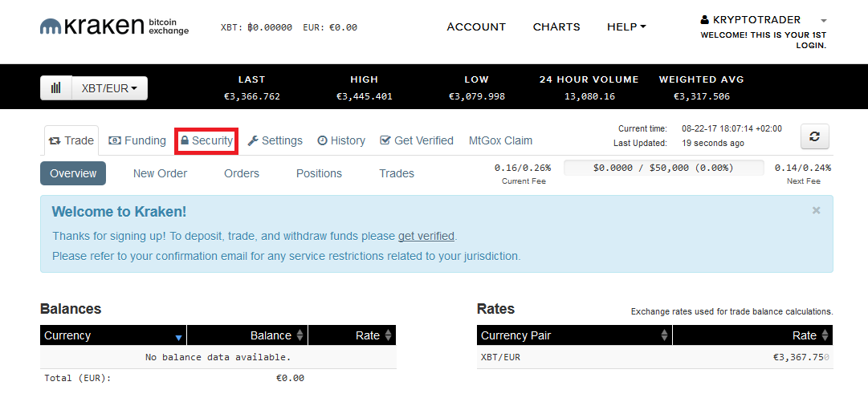The height and width of the screenshot is (406, 868).
Task: Sort Balances table by Rate arrows
Action: (x=388, y=335)
